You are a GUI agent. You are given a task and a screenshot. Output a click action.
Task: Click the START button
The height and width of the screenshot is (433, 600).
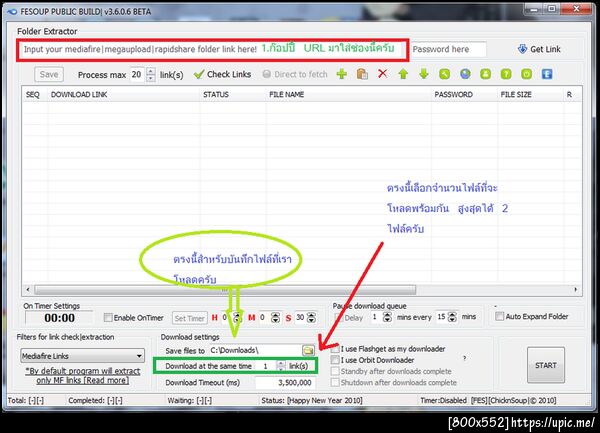546,365
